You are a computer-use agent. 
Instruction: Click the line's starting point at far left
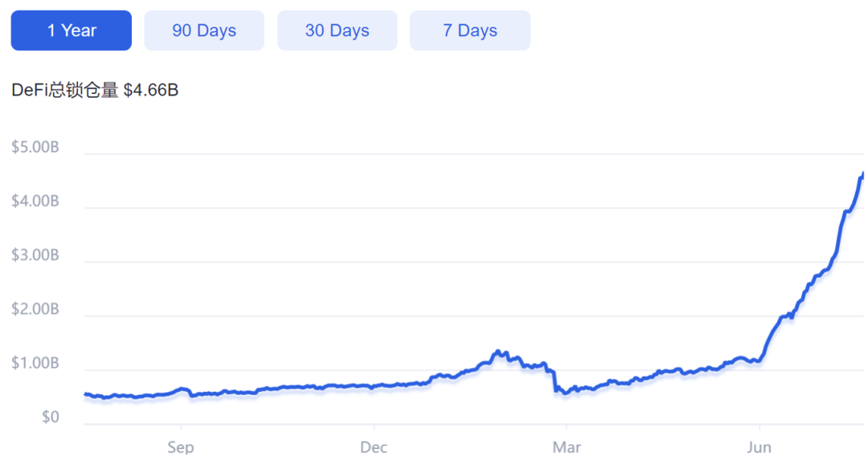click(85, 394)
